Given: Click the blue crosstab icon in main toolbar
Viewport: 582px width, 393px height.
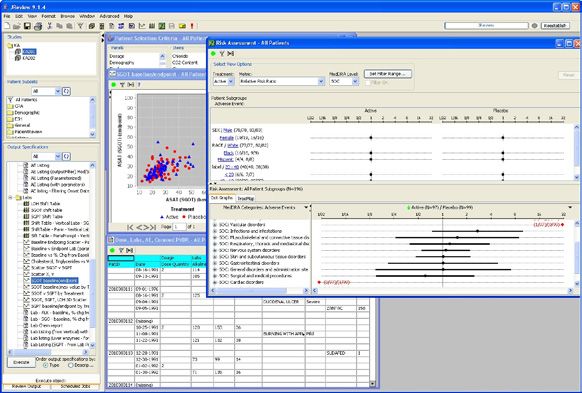Looking at the screenshot, I should [121, 26].
